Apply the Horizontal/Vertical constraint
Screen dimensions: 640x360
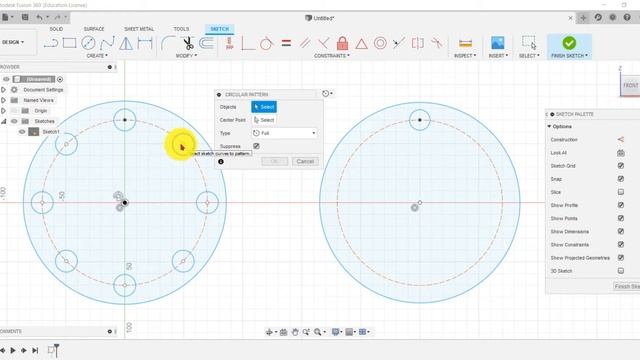[229, 43]
